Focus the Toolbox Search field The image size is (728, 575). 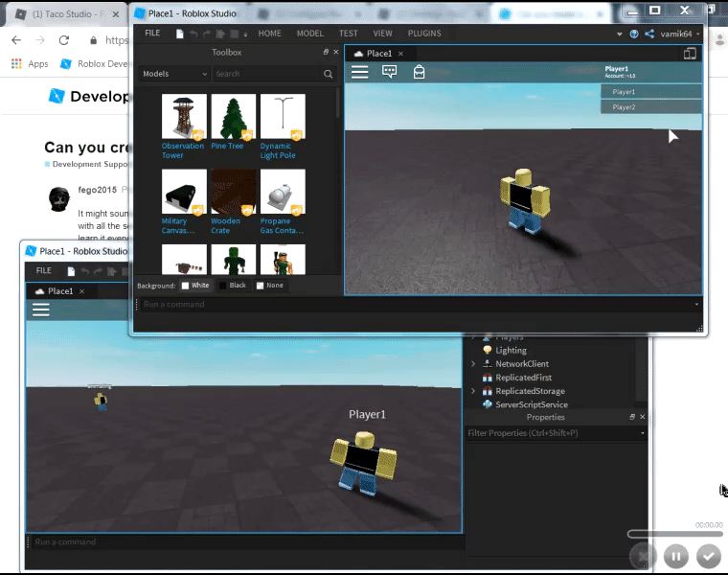point(267,74)
